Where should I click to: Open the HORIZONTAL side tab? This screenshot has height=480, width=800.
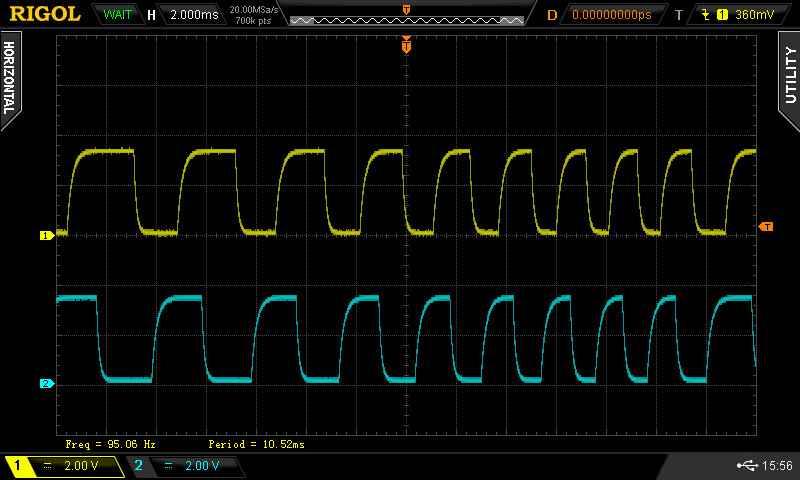pos(9,78)
